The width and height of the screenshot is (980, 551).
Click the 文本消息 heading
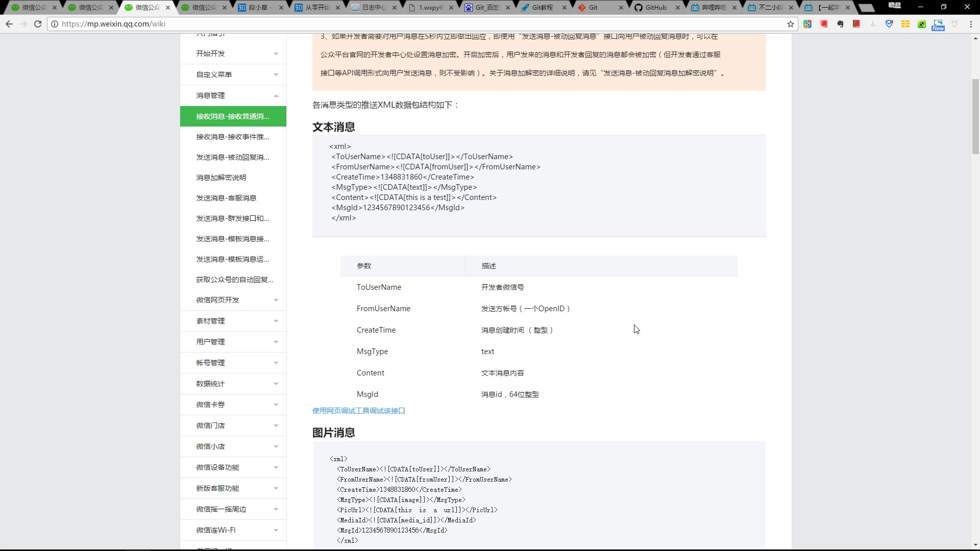(334, 127)
